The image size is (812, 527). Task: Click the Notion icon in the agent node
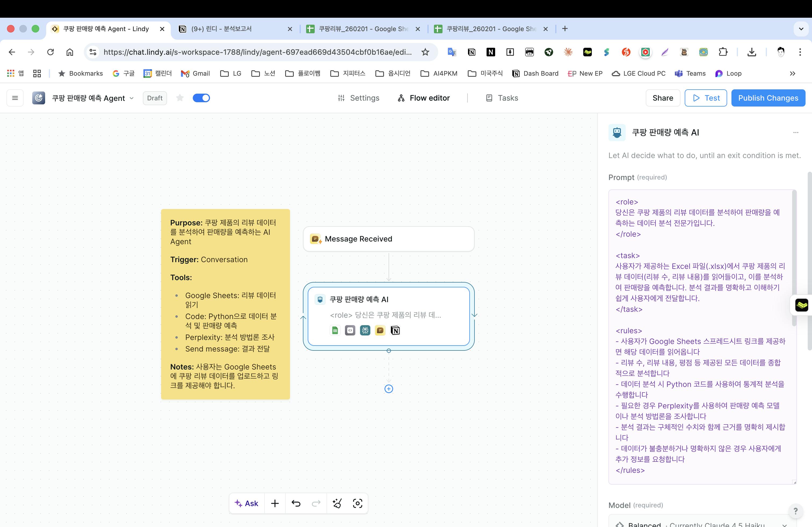click(395, 330)
